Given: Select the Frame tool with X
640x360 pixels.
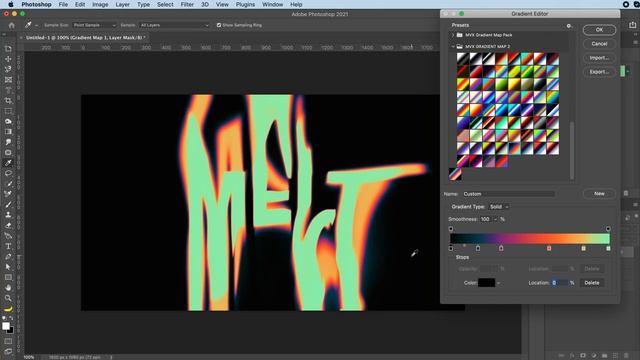Looking at the screenshot, I should [x=8, y=80].
